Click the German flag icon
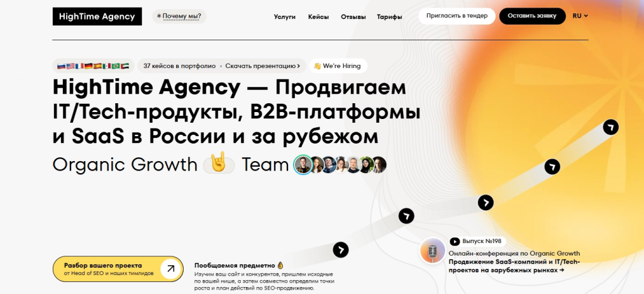This screenshot has width=644, height=294. coord(88,66)
